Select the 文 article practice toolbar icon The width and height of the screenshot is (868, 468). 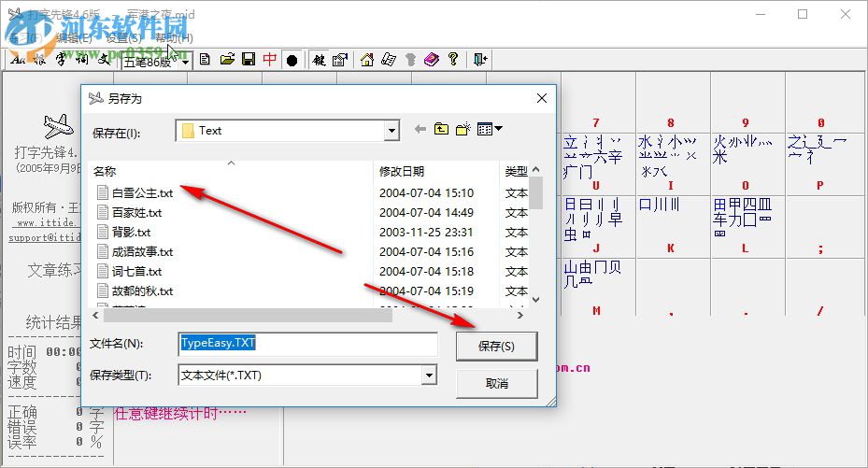[104, 60]
